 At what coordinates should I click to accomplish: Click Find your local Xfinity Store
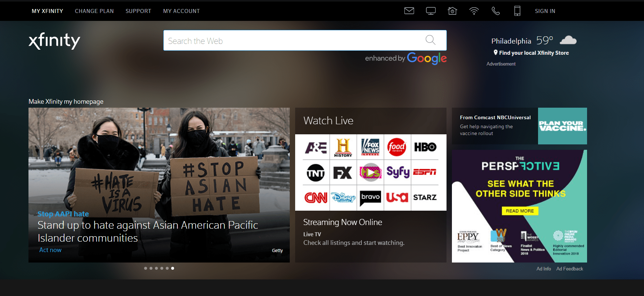pos(531,53)
